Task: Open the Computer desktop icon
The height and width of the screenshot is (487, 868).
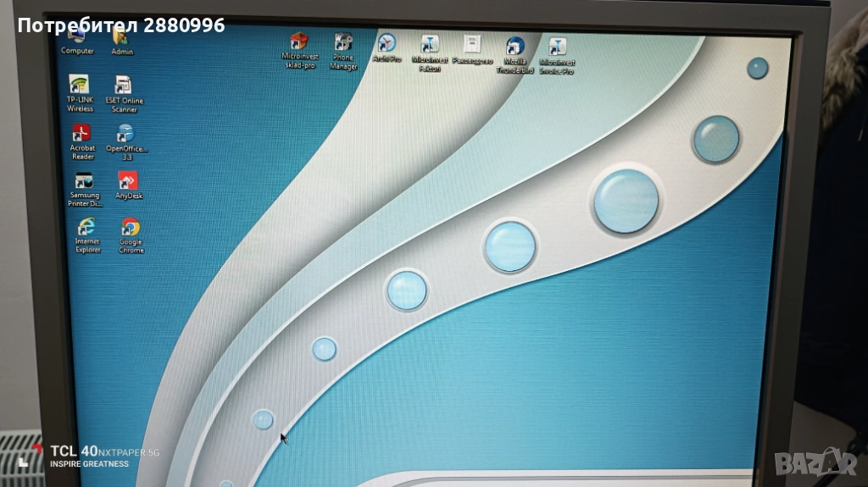Action: (x=77, y=38)
